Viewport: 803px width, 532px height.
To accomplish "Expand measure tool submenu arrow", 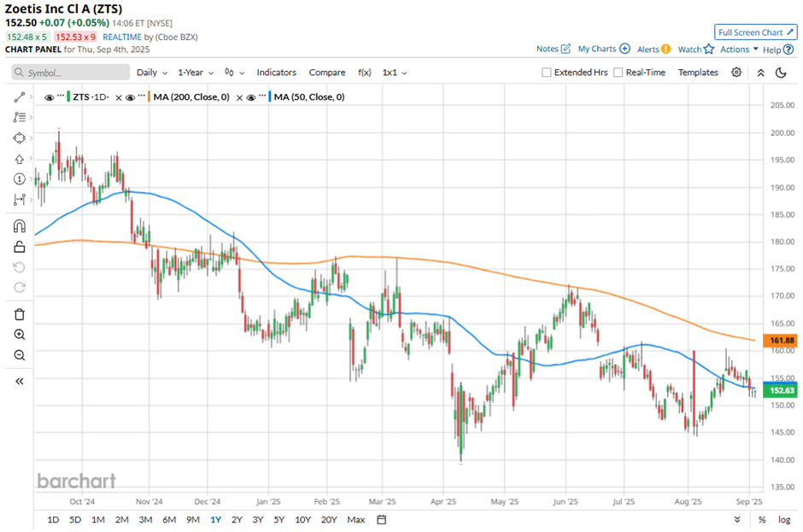I will pos(32,200).
